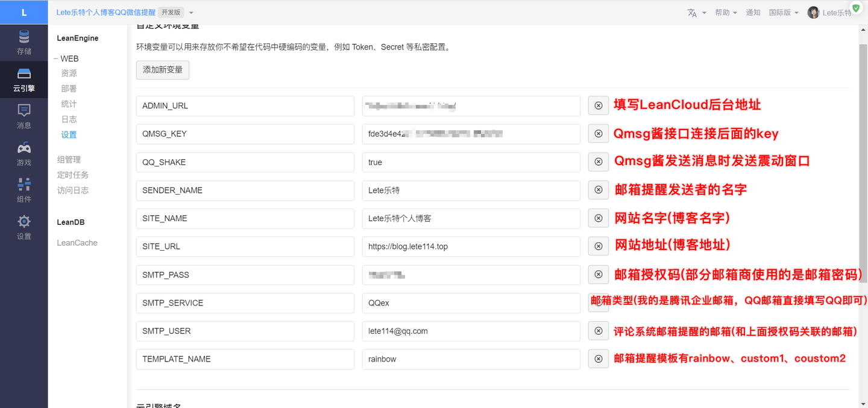Open the 消息 (Messaging) sidebar icon
868x408 pixels.
coord(24,116)
